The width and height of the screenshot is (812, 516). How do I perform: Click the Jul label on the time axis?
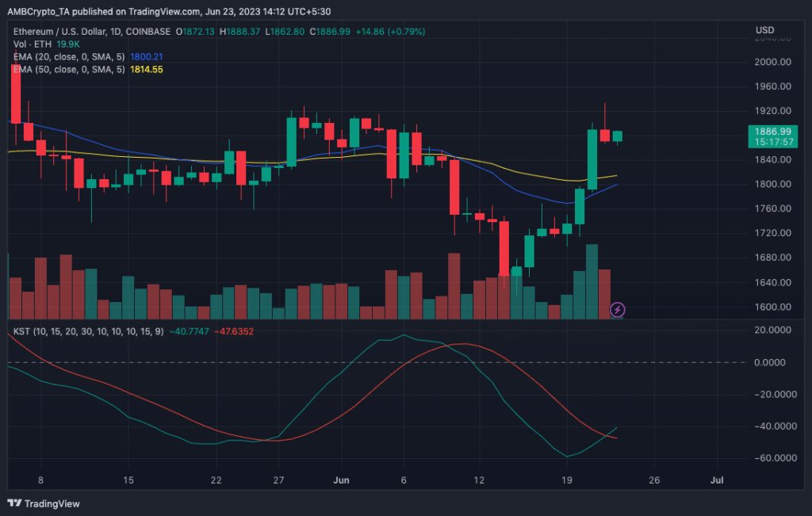[x=717, y=480]
